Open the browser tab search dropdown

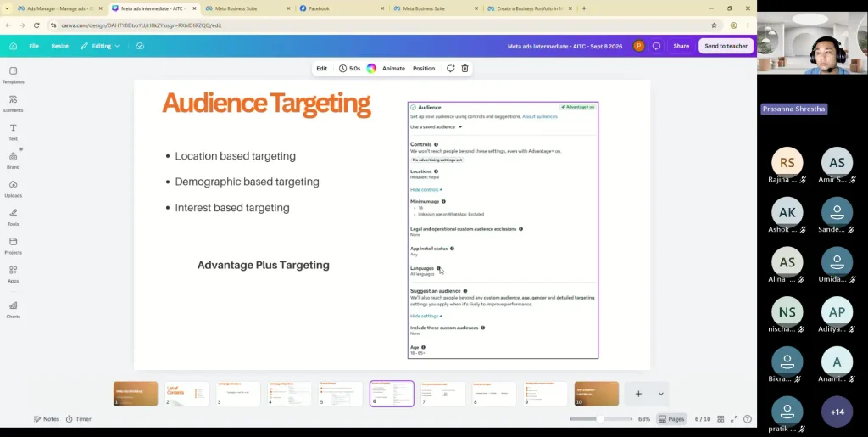click(x=7, y=8)
